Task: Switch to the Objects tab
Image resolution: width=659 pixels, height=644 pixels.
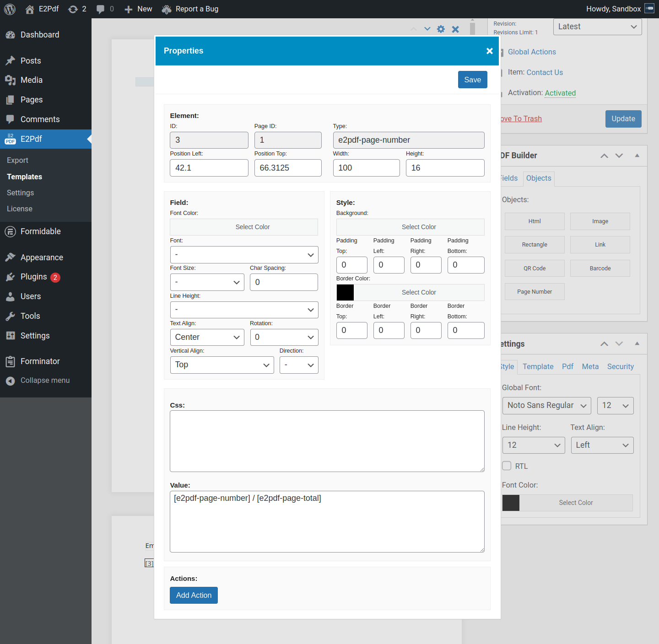Action: [x=539, y=178]
